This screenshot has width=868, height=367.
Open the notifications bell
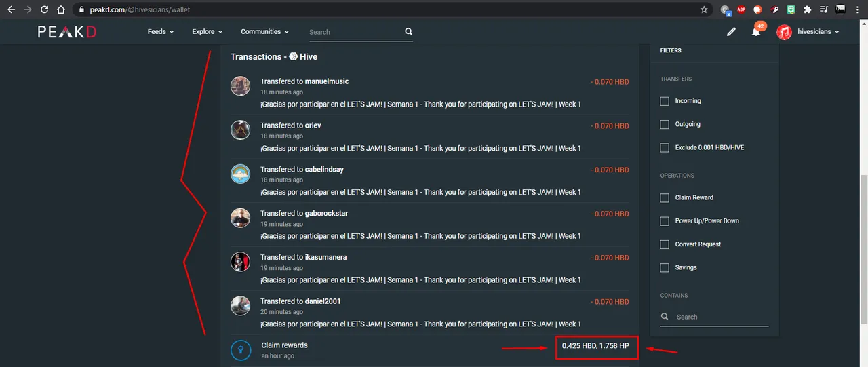pyautogui.click(x=756, y=31)
